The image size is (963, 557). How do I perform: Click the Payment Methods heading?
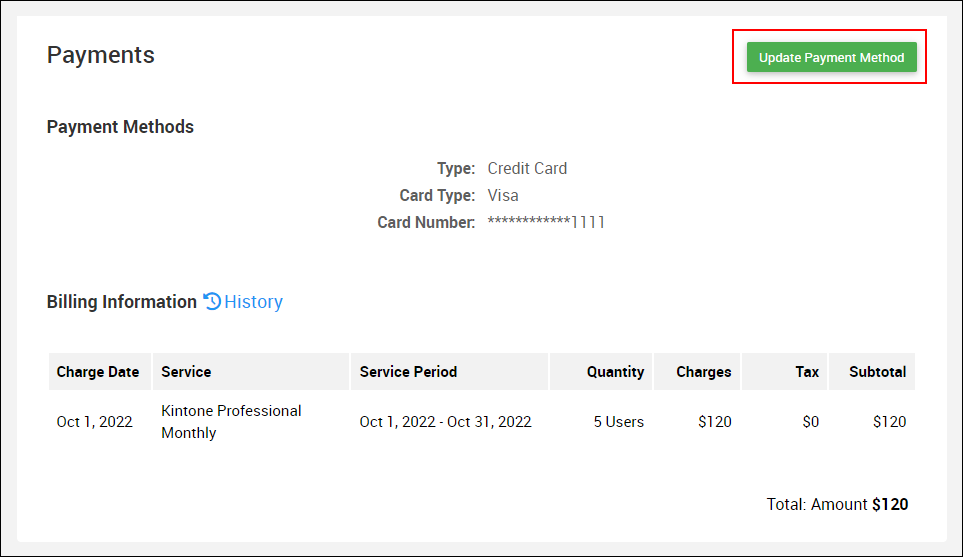[x=120, y=127]
